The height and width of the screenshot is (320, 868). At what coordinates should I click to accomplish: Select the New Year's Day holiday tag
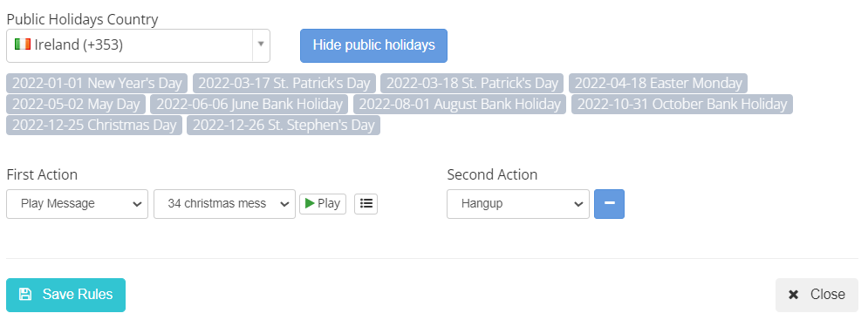click(x=97, y=83)
